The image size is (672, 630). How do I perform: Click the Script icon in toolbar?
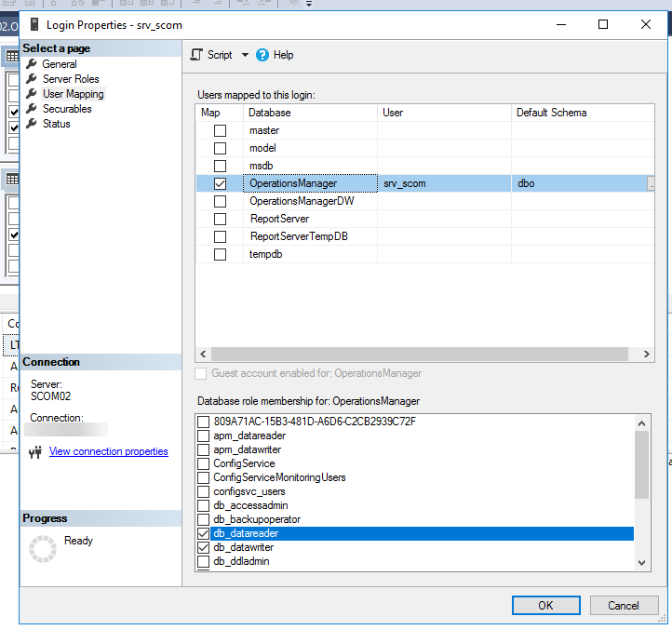click(x=196, y=55)
